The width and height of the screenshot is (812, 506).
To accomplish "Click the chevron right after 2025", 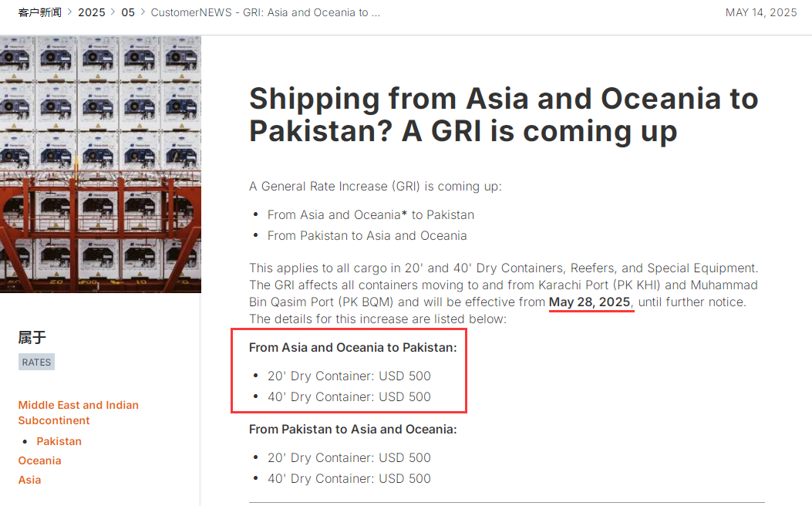I will pos(113,12).
